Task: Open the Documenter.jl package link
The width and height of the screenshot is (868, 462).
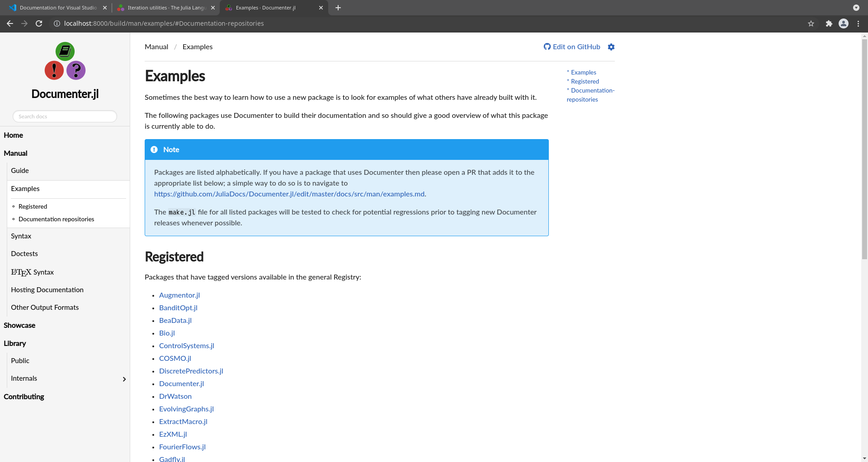Action: [x=181, y=384]
